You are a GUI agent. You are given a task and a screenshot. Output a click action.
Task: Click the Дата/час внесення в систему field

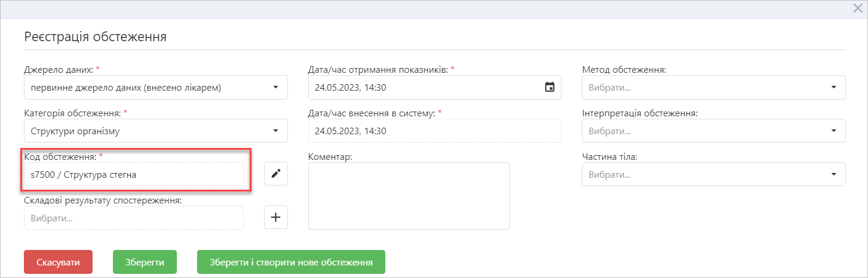tap(435, 131)
